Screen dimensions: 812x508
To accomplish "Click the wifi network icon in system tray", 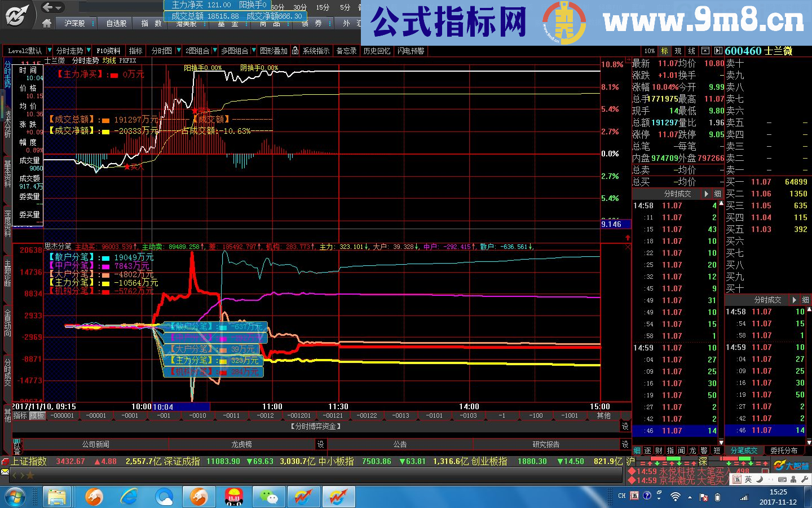I will pyautogui.click(x=675, y=497).
